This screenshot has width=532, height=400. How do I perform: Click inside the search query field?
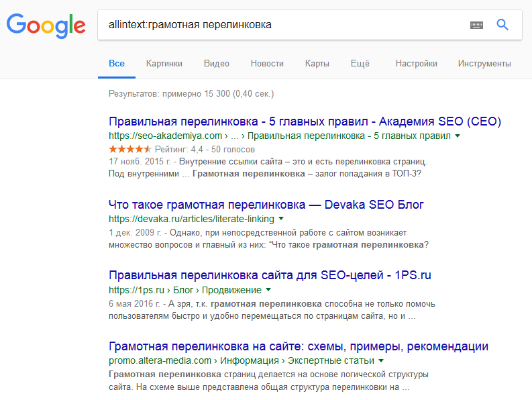(x=282, y=25)
